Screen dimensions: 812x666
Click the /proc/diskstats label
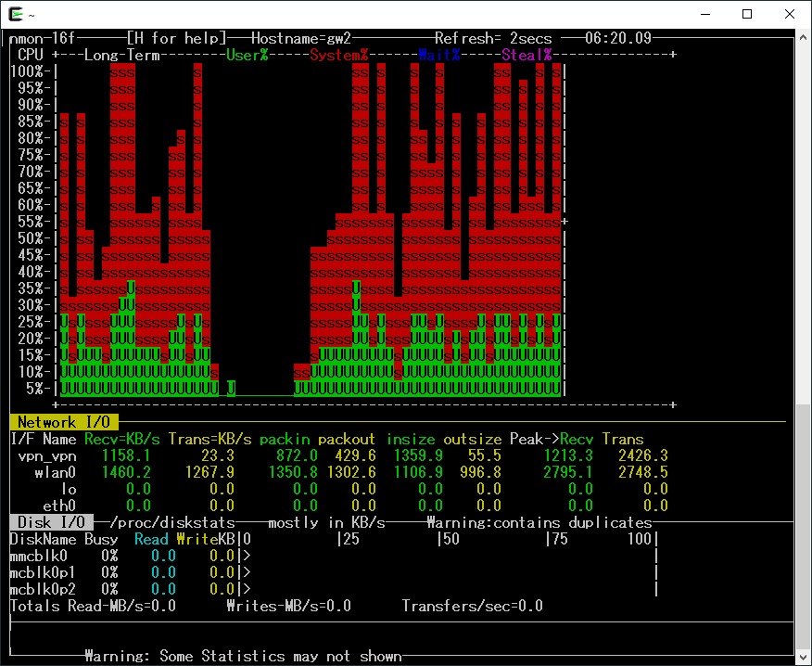173,522
